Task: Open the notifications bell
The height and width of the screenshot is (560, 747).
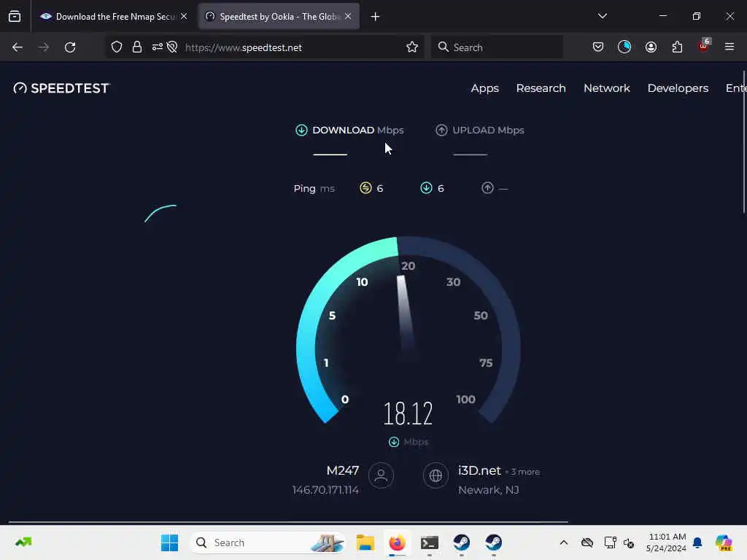Action: (x=697, y=542)
